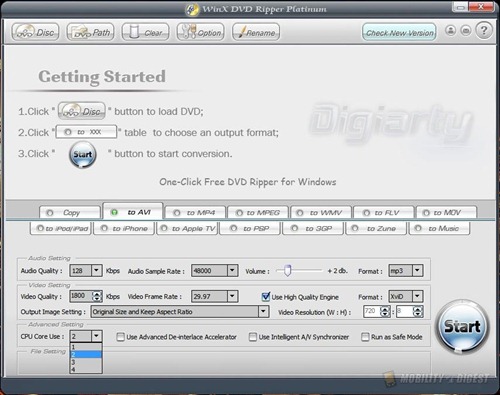Expand the Audio Sample Rate dropdown

232,270
